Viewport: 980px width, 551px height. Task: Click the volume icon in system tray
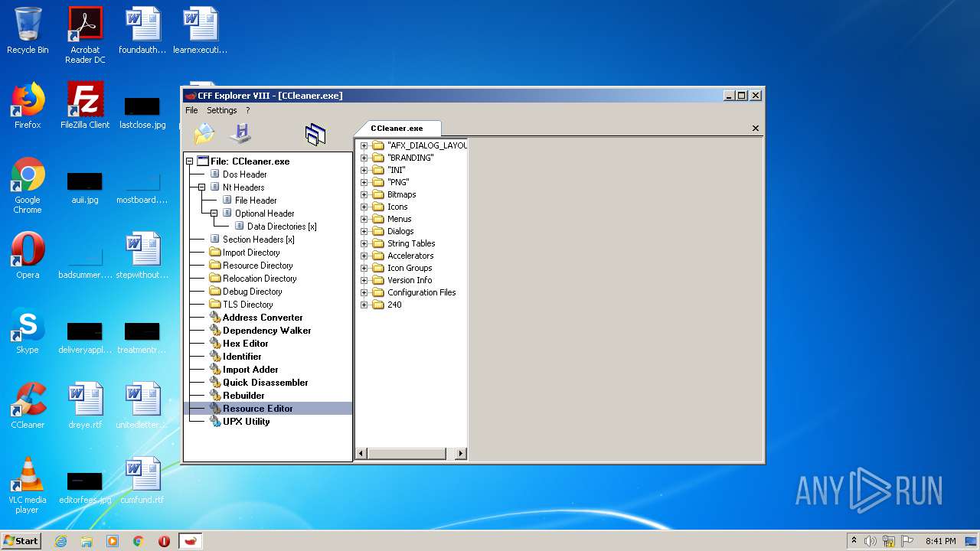click(x=871, y=541)
